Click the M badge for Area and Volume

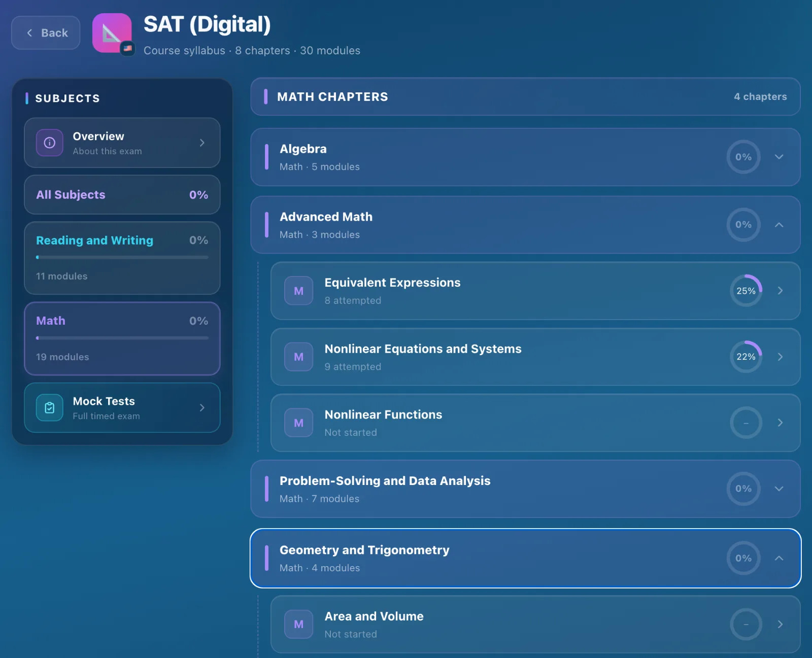click(299, 625)
